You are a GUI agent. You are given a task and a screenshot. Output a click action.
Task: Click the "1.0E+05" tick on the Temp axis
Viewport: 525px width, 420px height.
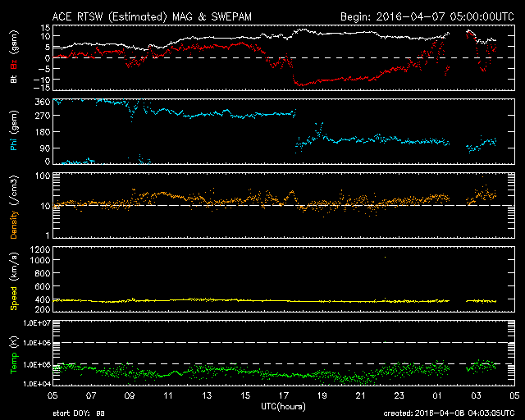(37, 365)
